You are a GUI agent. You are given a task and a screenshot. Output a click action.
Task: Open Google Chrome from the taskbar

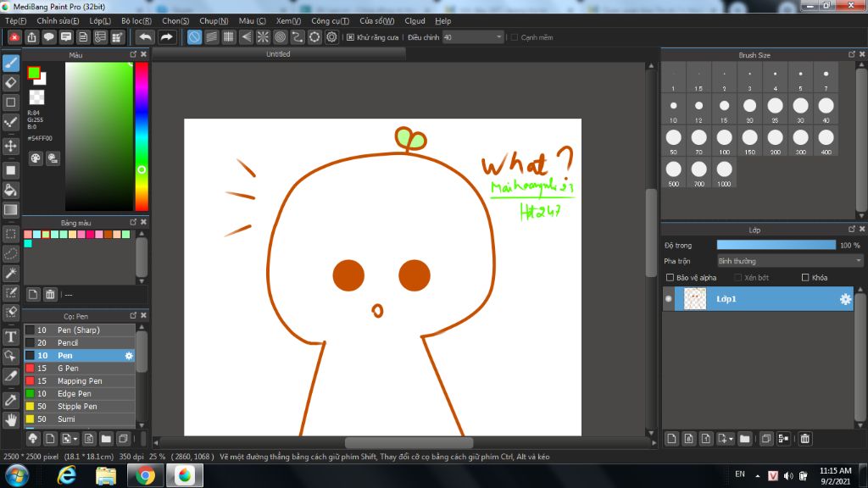[x=145, y=476]
